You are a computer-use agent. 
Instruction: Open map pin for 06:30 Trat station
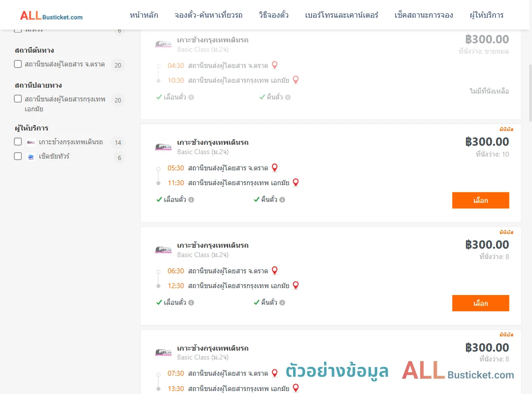(x=275, y=270)
